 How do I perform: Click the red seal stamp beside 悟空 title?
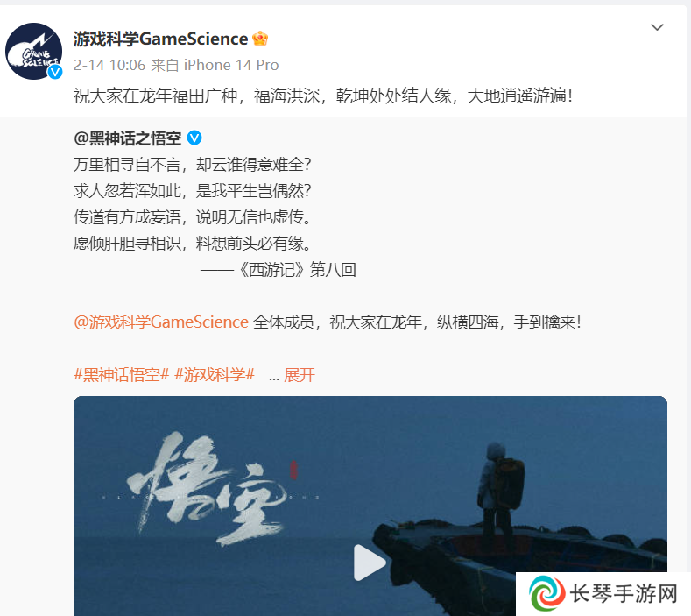293,470
